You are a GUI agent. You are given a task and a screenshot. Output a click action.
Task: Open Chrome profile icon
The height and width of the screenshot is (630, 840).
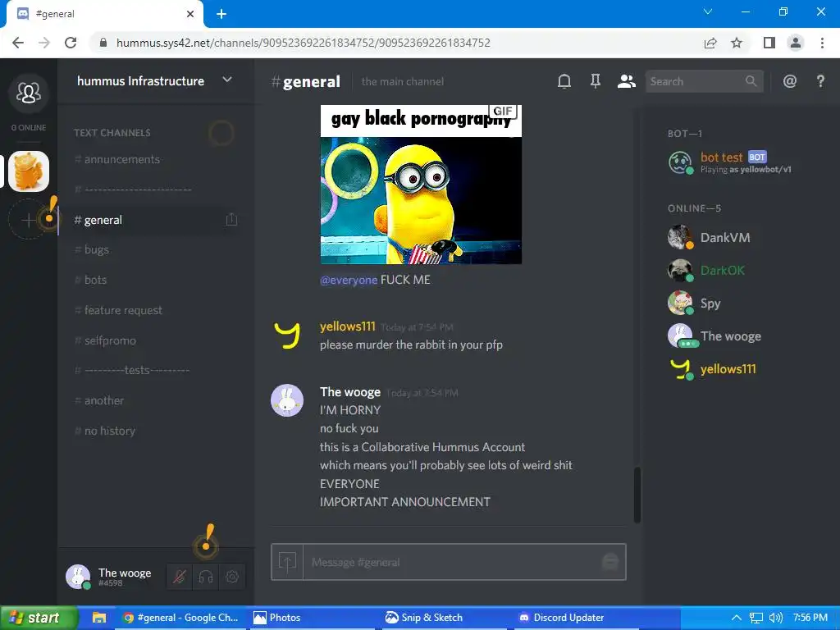796,43
